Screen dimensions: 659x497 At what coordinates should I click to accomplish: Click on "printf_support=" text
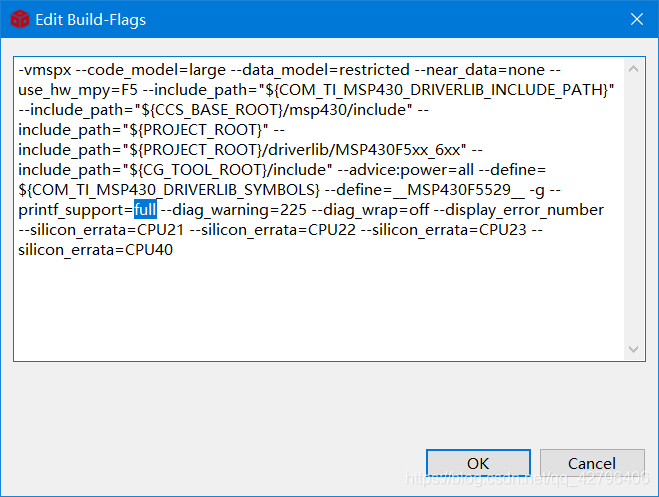[x=76, y=210]
